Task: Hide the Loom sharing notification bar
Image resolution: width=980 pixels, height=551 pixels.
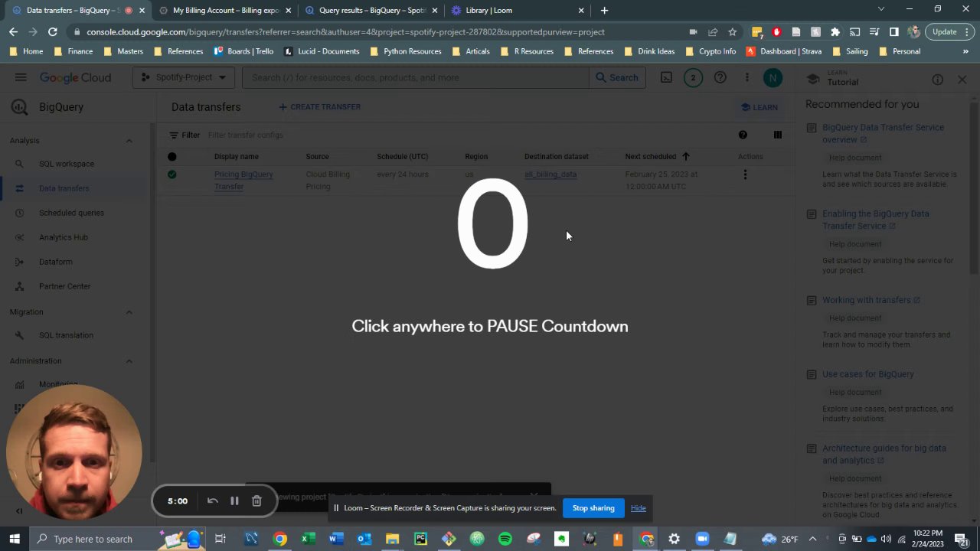Action: [x=638, y=508]
